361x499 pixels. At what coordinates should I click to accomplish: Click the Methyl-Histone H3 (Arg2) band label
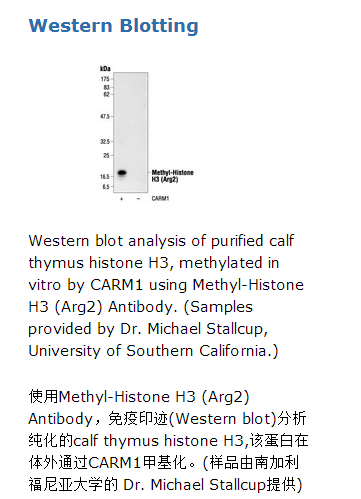(x=172, y=176)
